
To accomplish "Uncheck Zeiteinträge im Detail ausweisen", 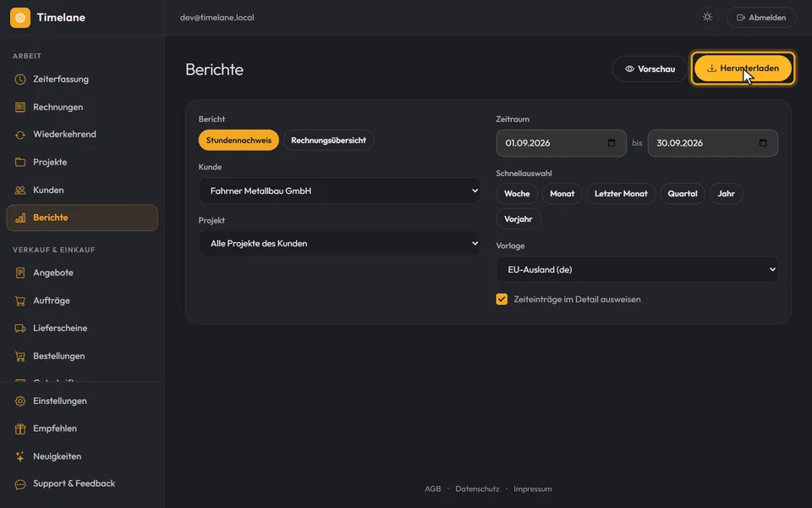I will pos(502,299).
